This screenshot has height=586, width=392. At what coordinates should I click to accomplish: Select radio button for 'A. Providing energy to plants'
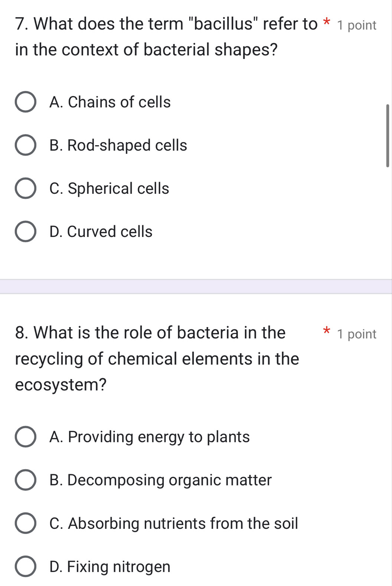click(x=26, y=437)
